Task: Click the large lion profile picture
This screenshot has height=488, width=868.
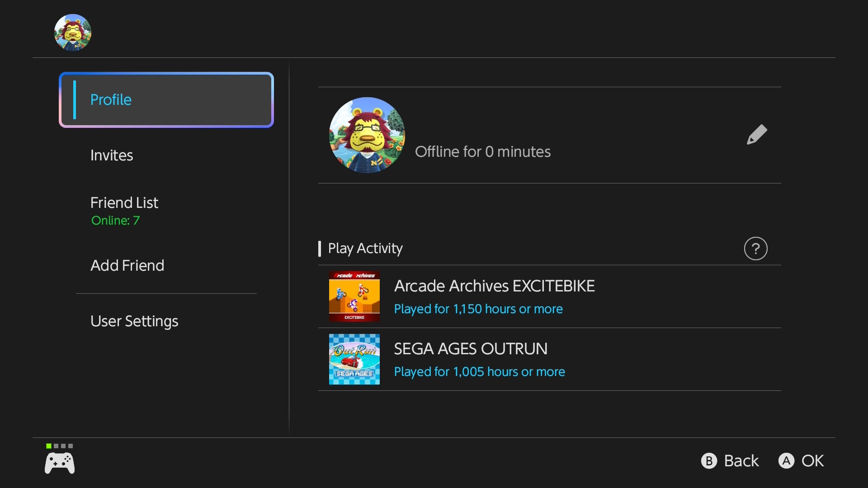Action: pos(367,135)
